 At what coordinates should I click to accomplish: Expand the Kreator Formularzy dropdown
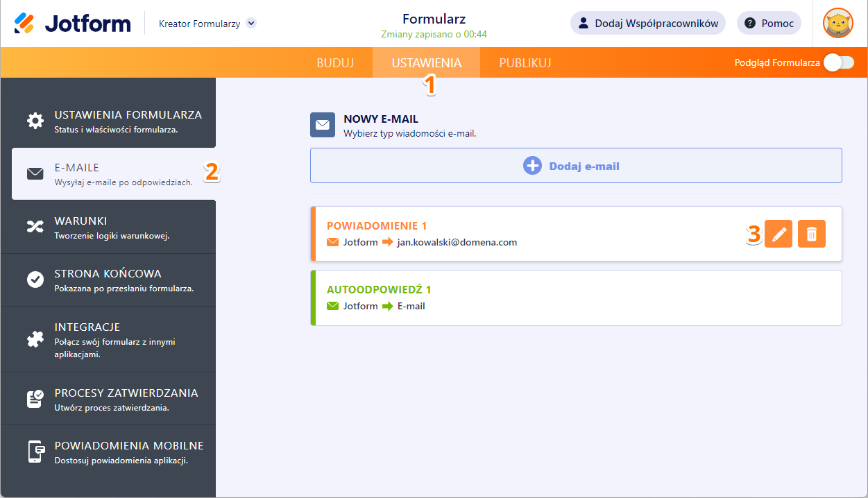coord(251,24)
